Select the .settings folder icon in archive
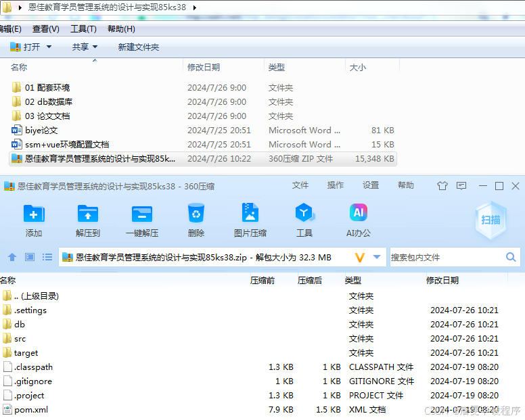This screenshot has width=525, height=420. pyautogui.click(x=7, y=310)
